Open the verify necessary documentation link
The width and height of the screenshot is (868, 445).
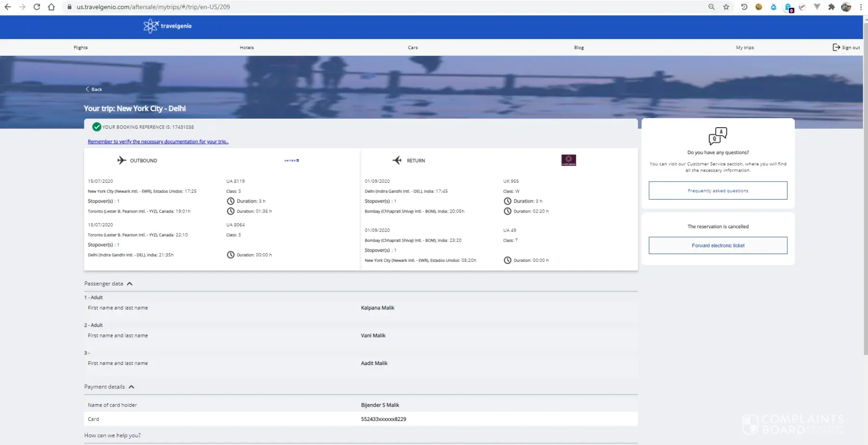158,142
